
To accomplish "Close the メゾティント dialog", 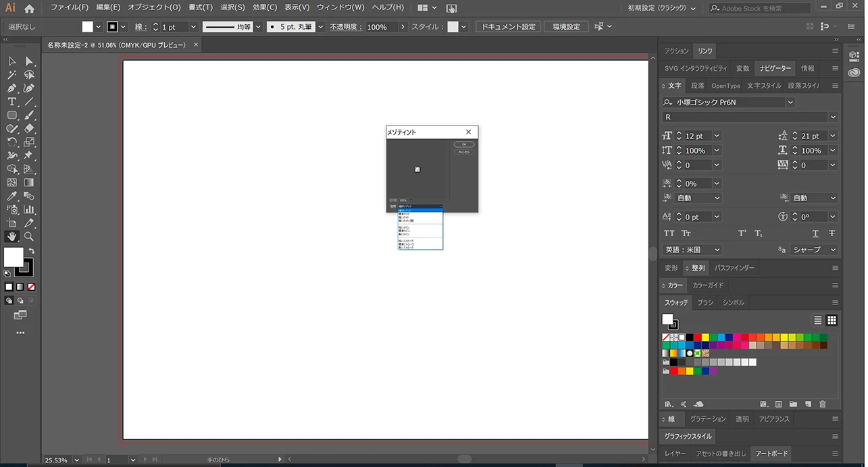I will coord(469,132).
